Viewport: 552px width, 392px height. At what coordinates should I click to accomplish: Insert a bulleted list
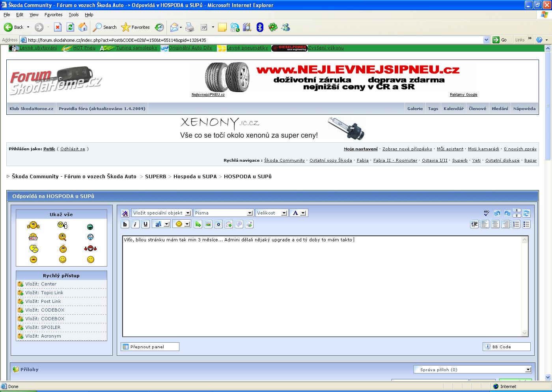[526, 224]
